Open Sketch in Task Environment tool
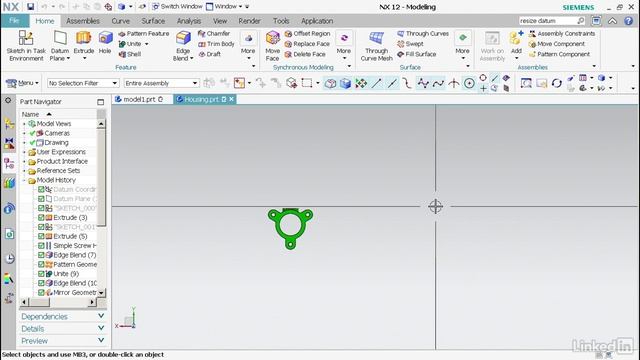Image resolution: width=640 pixels, height=360 pixels. [26, 46]
